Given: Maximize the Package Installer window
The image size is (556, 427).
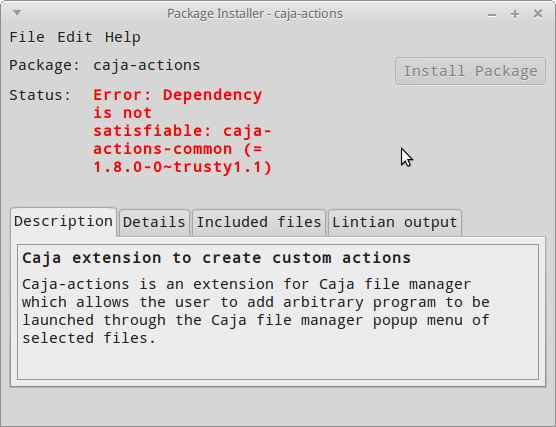Looking at the screenshot, I should [515, 14].
